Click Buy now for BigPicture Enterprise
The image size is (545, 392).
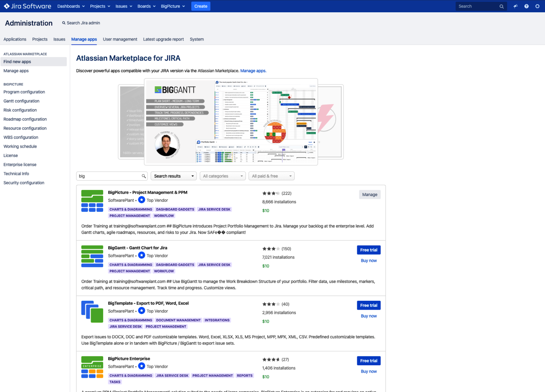369,372
